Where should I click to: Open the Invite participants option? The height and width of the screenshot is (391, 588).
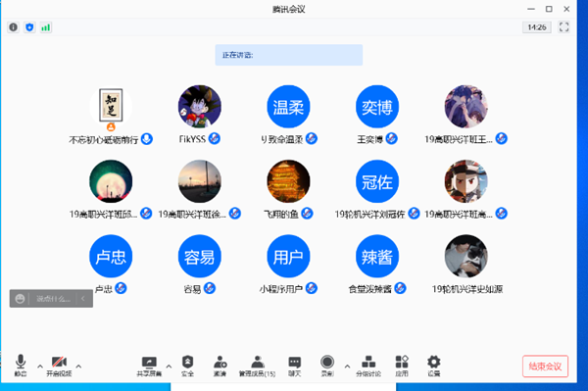coord(220,366)
